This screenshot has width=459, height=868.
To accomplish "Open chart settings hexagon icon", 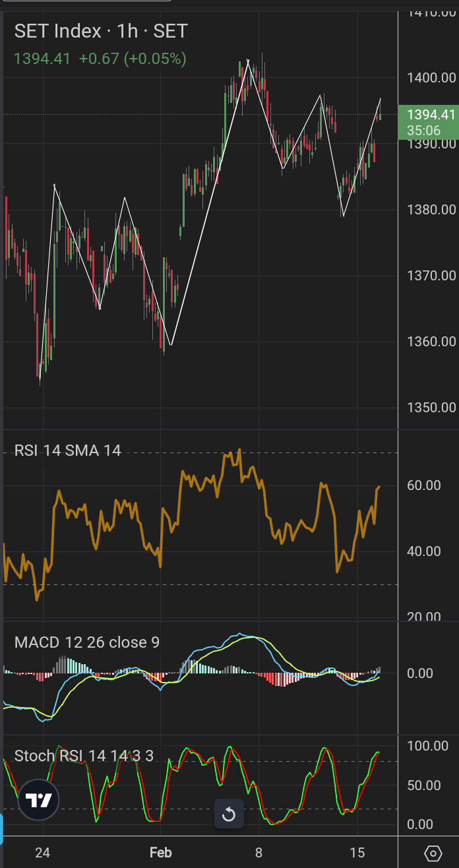I will click(x=433, y=853).
